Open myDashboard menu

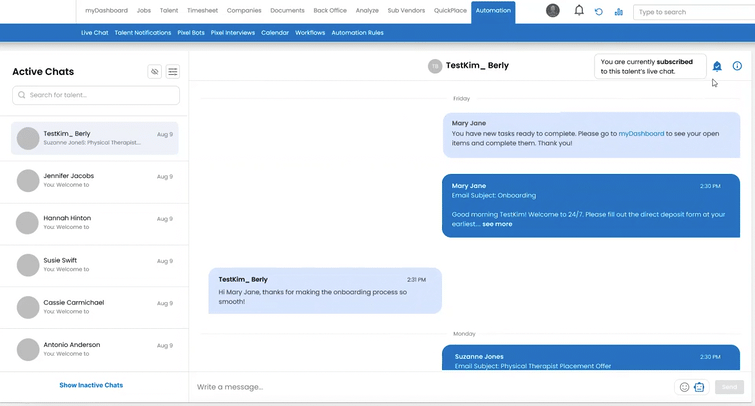(106, 11)
